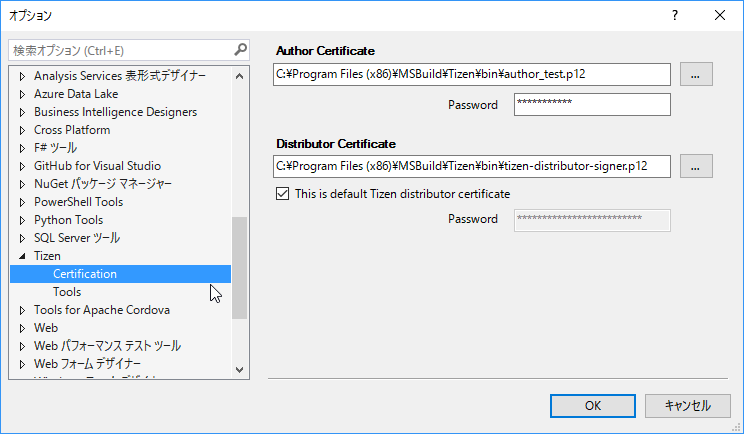Image resolution: width=744 pixels, height=434 pixels.
Task: Browse for Author Certificate file
Action: coord(696,74)
